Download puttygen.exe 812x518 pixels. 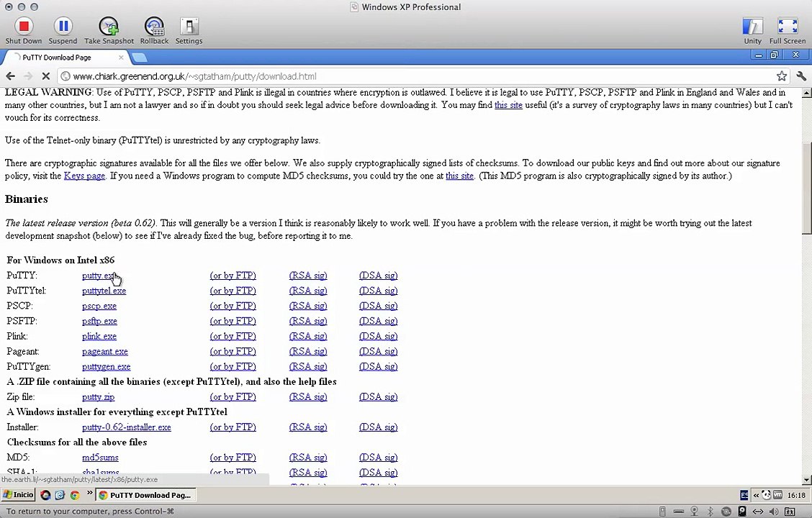pyautogui.click(x=106, y=367)
